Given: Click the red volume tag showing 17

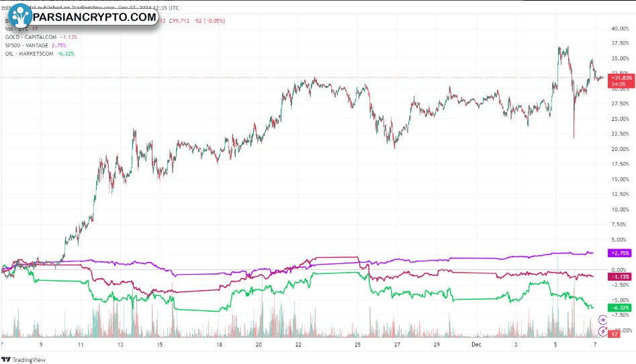Looking at the screenshot, I should [x=614, y=334].
